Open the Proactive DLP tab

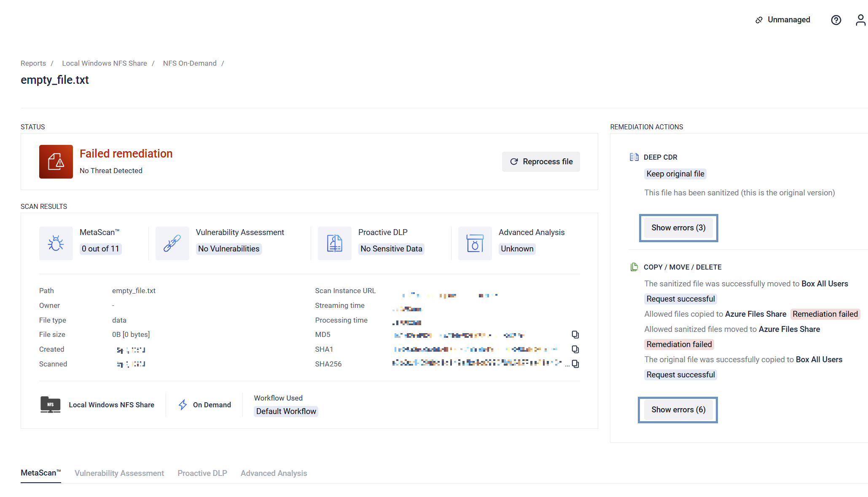pos(202,473)
